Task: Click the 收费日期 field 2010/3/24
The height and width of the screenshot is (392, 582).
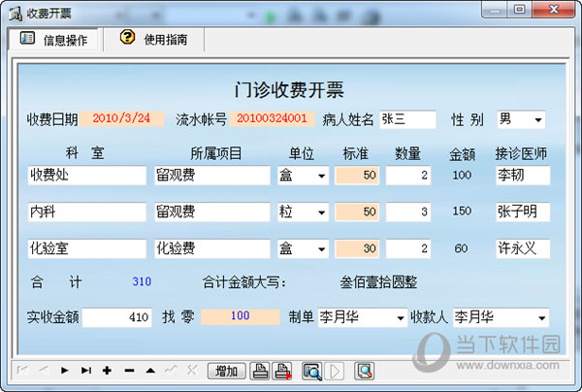Action: click(122, 118)
